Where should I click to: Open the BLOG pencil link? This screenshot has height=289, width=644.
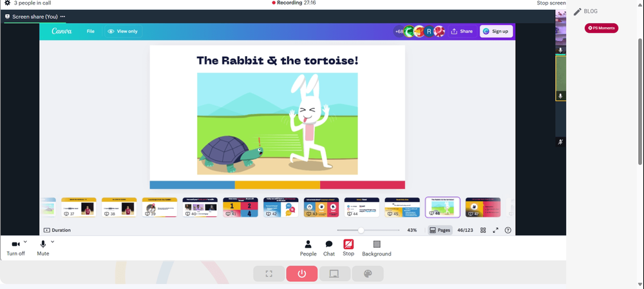[x=585, y=12]
